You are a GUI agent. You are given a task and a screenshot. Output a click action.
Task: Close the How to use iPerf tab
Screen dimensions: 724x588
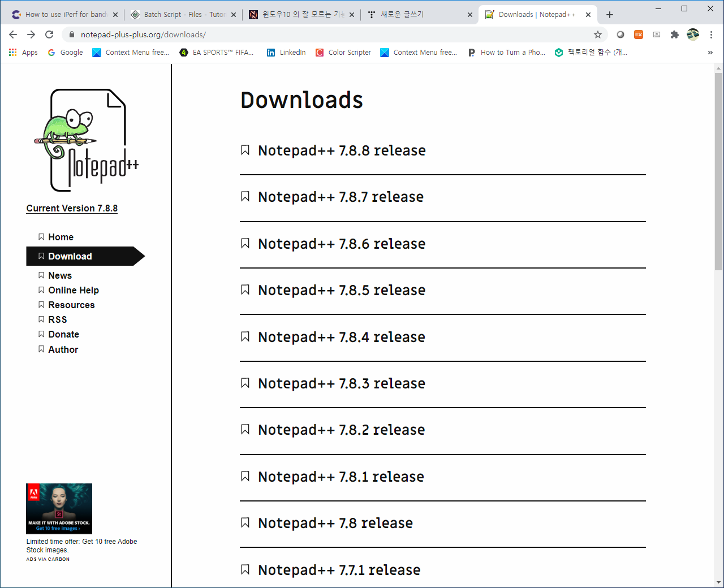(x=115, y=15)
